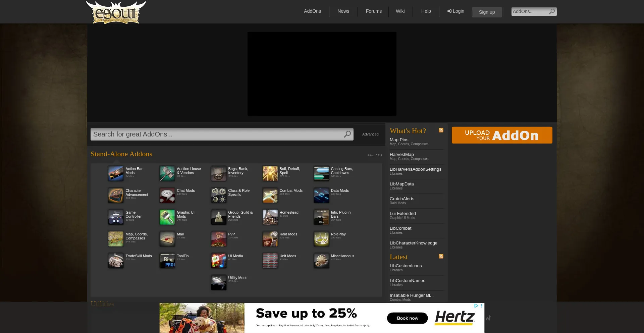Open LibCustomIcons in Latest
Viewport: 644px width, 333px height.
point(406,266)
